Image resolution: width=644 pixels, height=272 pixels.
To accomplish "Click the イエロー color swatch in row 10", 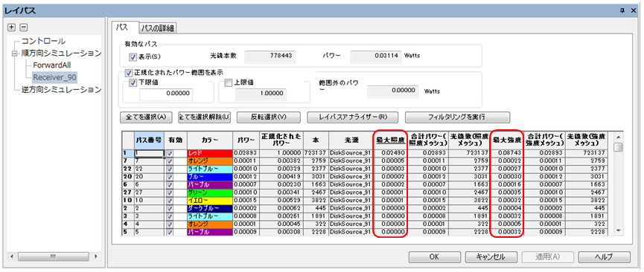I will [209, 200].
